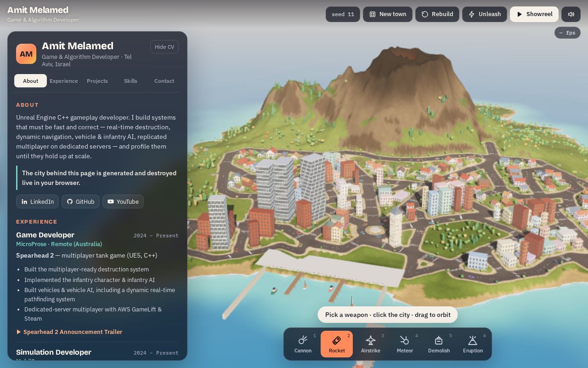588x368 pixels.
Task: Trigger the Eruption weapon
Action: click(473, 344)
